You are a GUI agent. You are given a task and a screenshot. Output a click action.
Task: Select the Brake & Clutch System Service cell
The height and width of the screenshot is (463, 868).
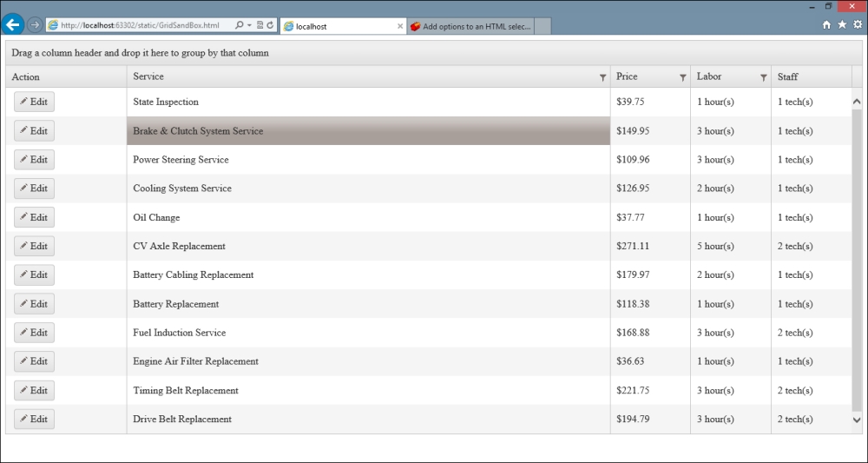point(369,130)
